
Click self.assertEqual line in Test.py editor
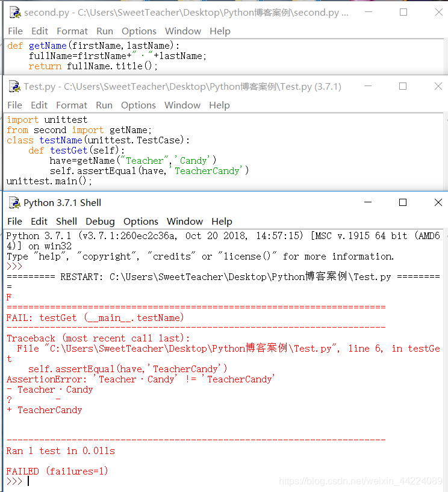coord(149,170)
